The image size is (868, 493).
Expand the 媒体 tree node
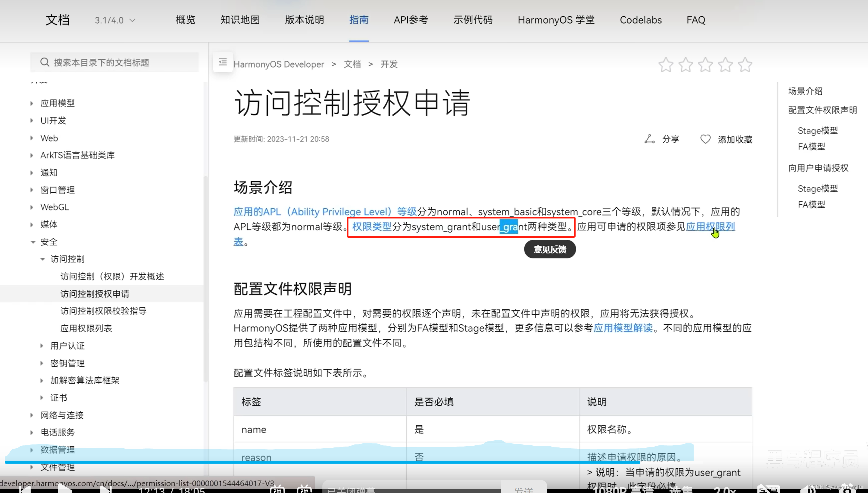click(32, 224)
